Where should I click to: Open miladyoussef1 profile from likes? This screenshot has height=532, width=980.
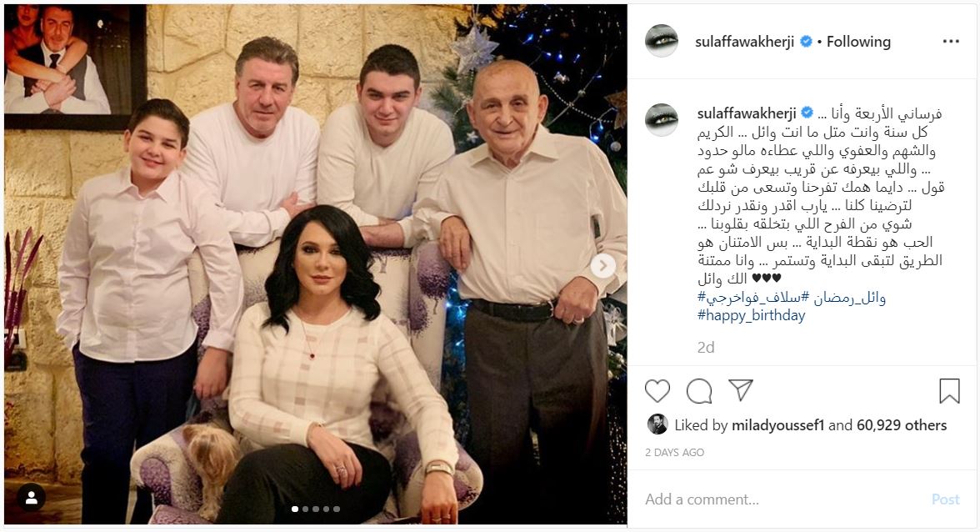778,426
